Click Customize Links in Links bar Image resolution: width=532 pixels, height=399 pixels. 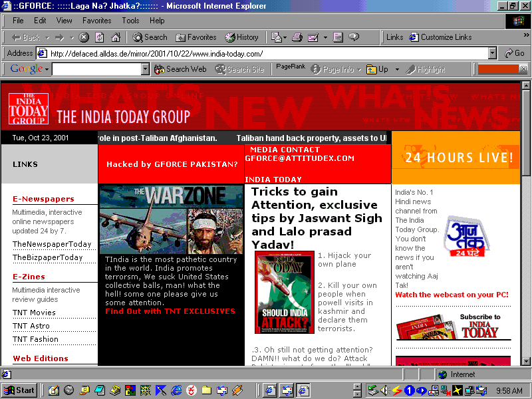tap(440, 37)
